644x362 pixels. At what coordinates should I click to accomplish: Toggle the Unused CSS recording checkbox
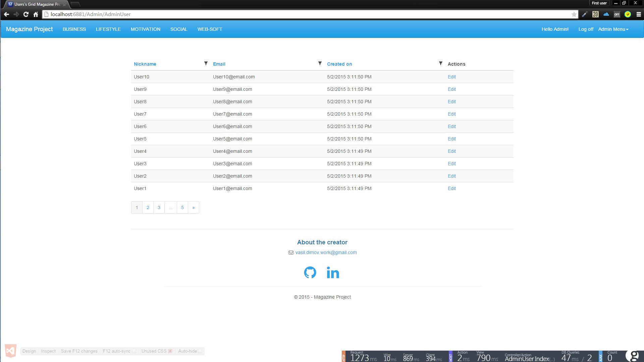pos(170,351)
